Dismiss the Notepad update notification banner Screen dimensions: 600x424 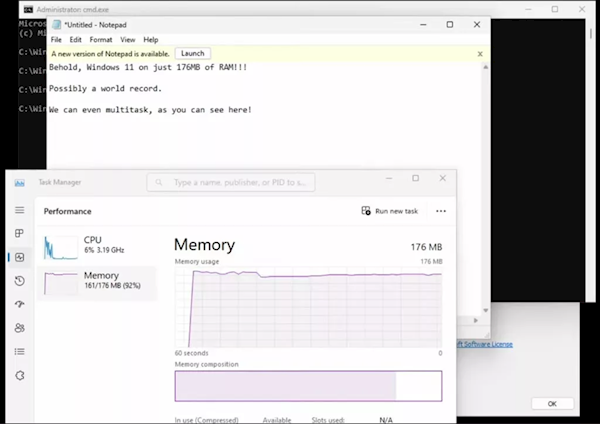(x=480, y=53)
